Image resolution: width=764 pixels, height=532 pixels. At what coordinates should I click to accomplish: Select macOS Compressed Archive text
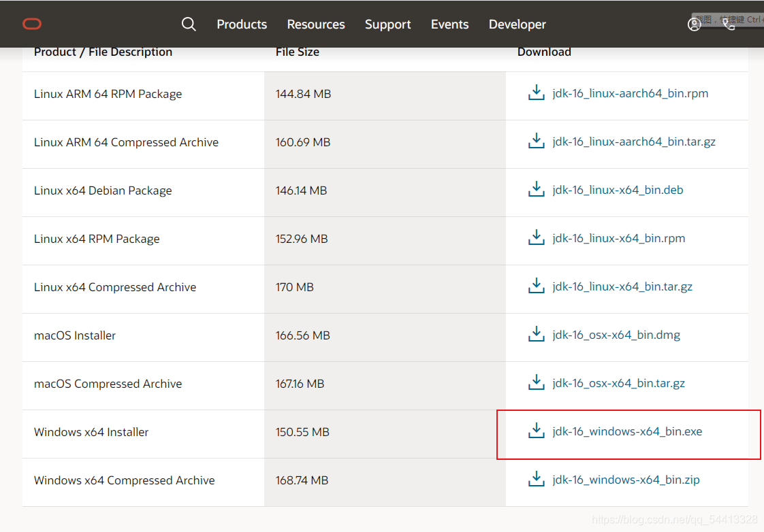(108, 384)
